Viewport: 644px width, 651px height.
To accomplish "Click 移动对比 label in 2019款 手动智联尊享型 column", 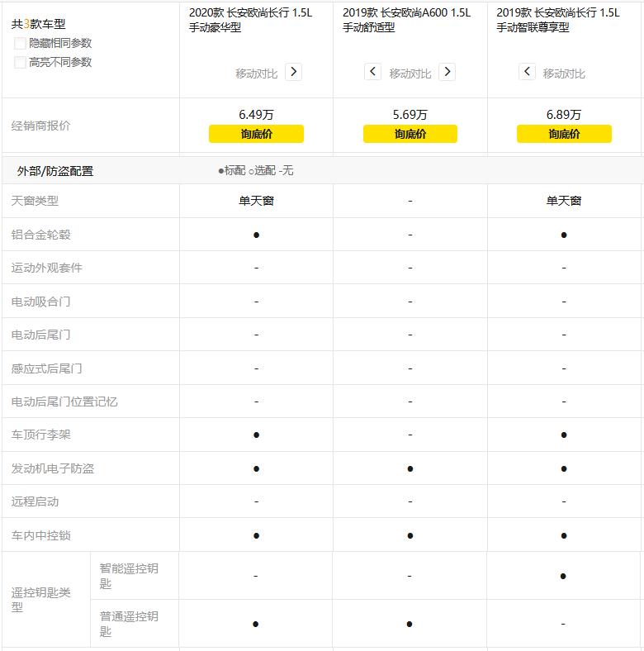I will coord(564,74).
